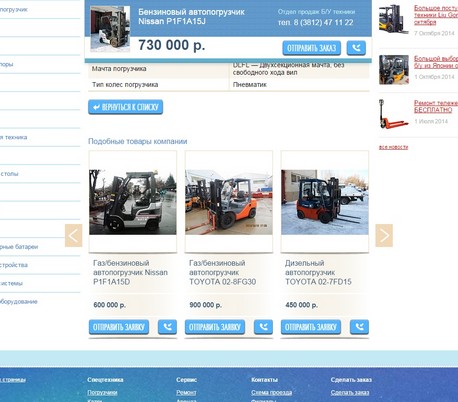This screenshot has height=402, width=458.
Task: Open Ремонт footer link
Action: 186,393
